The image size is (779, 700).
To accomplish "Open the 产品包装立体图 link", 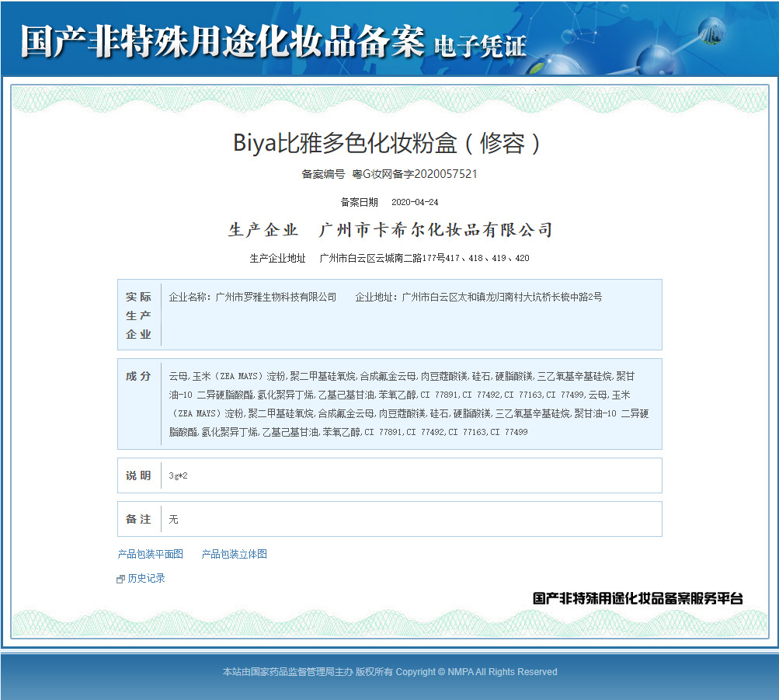I will tap(234, 554).
